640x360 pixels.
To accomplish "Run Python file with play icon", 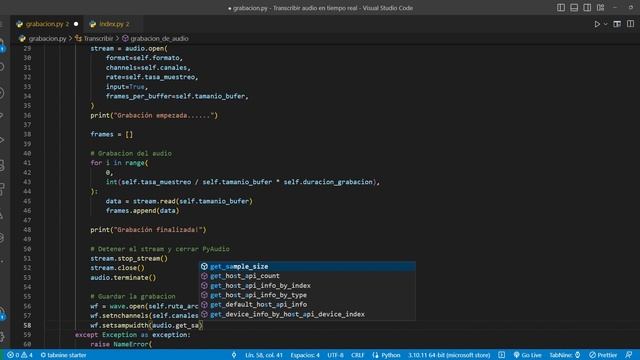I will click(597, 24).
